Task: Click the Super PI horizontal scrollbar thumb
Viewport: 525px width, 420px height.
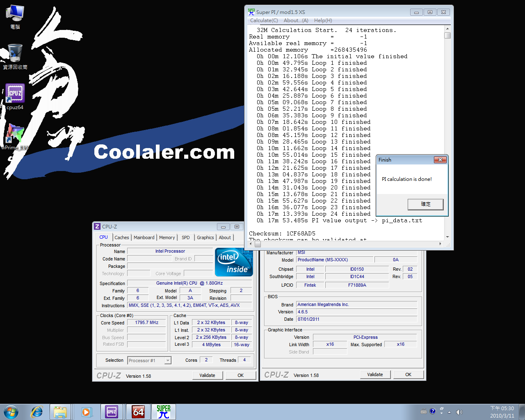Action: 258,244
